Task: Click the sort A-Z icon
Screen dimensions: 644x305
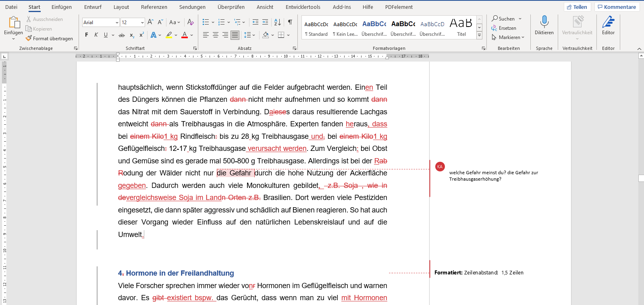Action: [x=277, y=22]
